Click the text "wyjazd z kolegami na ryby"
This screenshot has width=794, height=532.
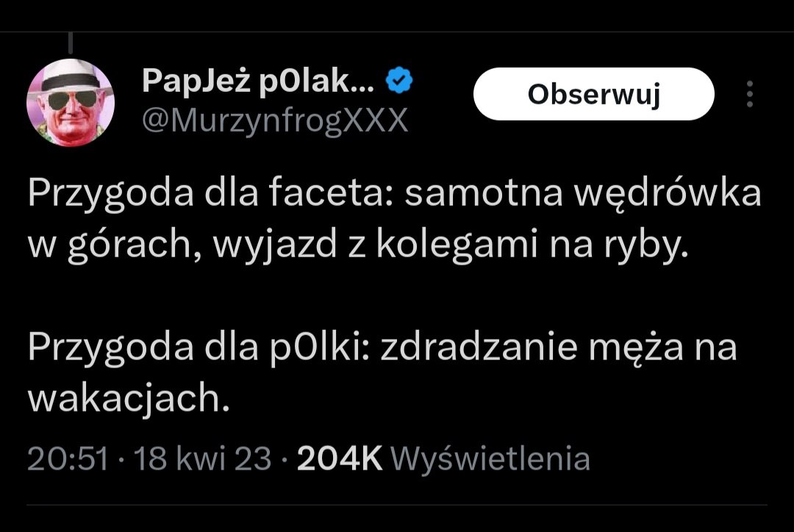[x=450, y=248]
